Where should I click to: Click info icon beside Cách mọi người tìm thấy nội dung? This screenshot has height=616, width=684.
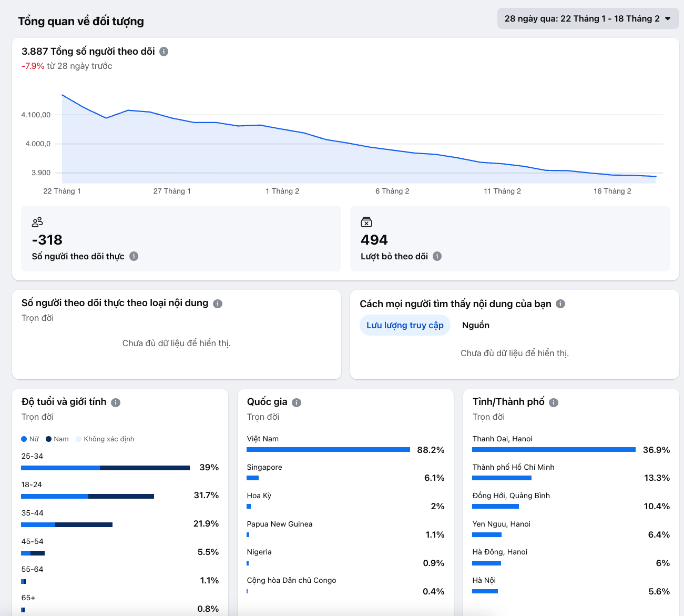pos(560,304)
